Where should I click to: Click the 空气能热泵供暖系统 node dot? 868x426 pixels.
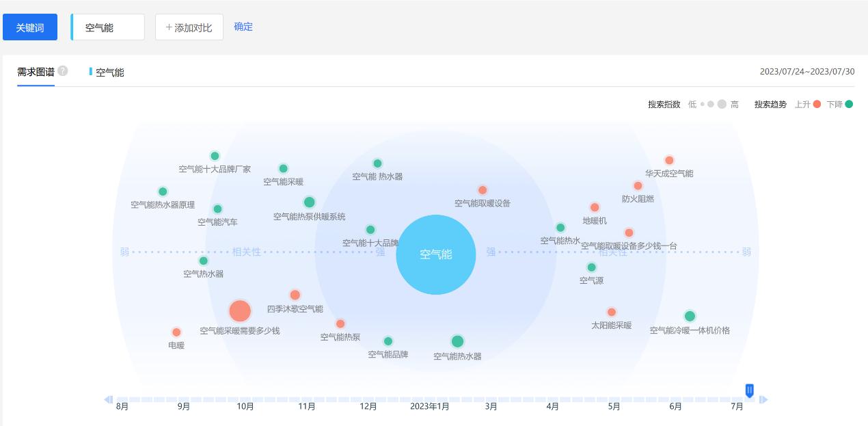pyautogui.click(x=309, y=202)
